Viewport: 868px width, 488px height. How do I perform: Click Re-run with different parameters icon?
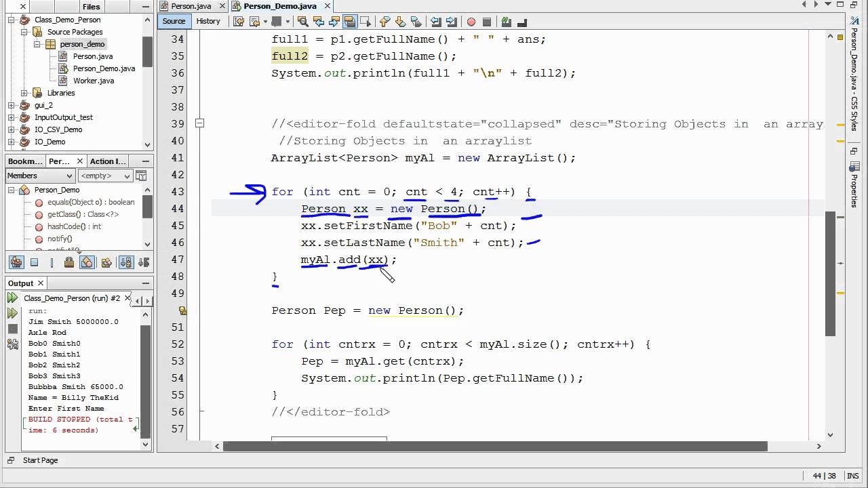[x=12, y=313]
